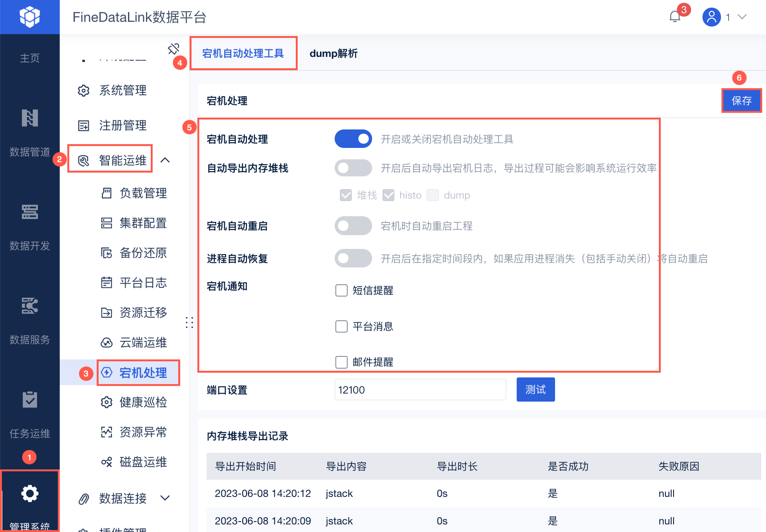
Task: Click the pin sidebar icon
Action: point(173,48)
